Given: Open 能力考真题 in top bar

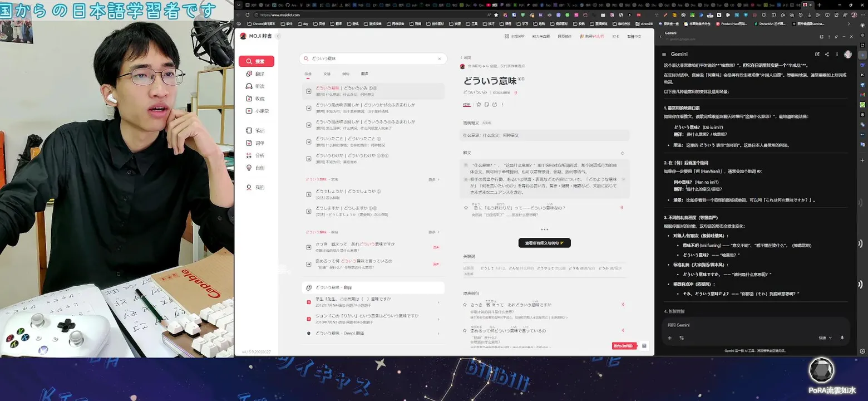Looking at the screenshot, I should [x=541, y=36].
